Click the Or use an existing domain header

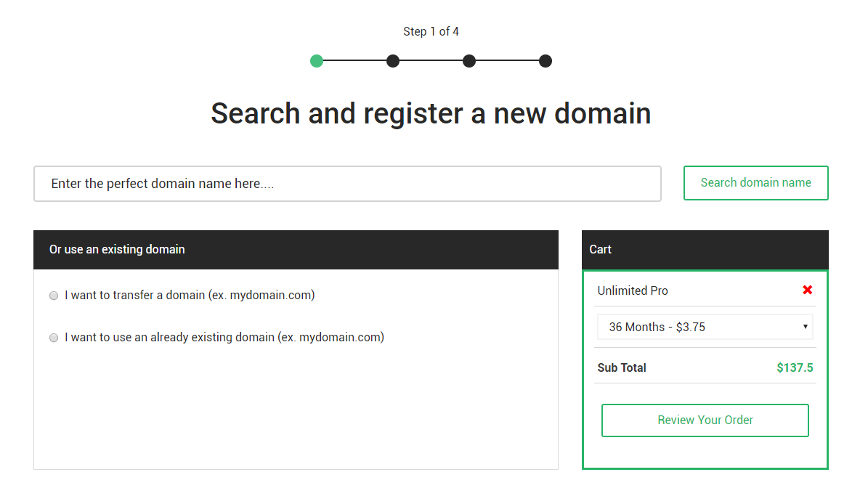(296, 250)
